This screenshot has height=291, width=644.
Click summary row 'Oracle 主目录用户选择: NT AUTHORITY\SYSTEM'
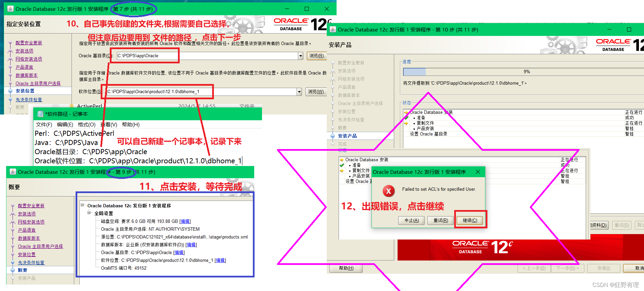click(150, 229)
